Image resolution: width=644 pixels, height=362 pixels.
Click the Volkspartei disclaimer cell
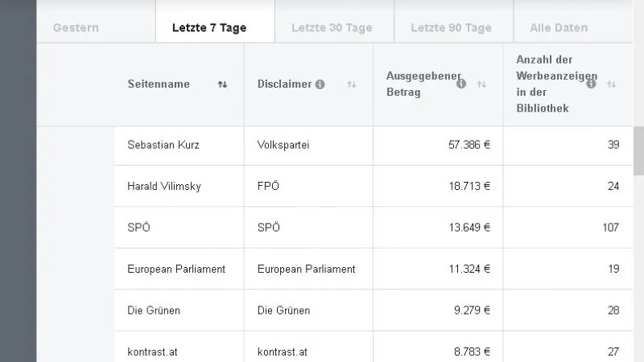tap(309, 145)
